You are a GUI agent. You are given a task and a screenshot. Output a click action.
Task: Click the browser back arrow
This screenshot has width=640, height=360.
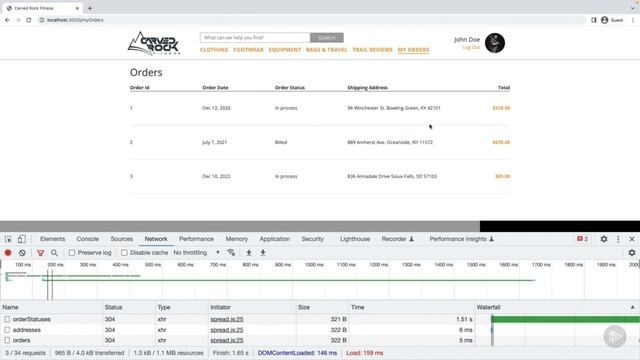click(x=7, y=20)
